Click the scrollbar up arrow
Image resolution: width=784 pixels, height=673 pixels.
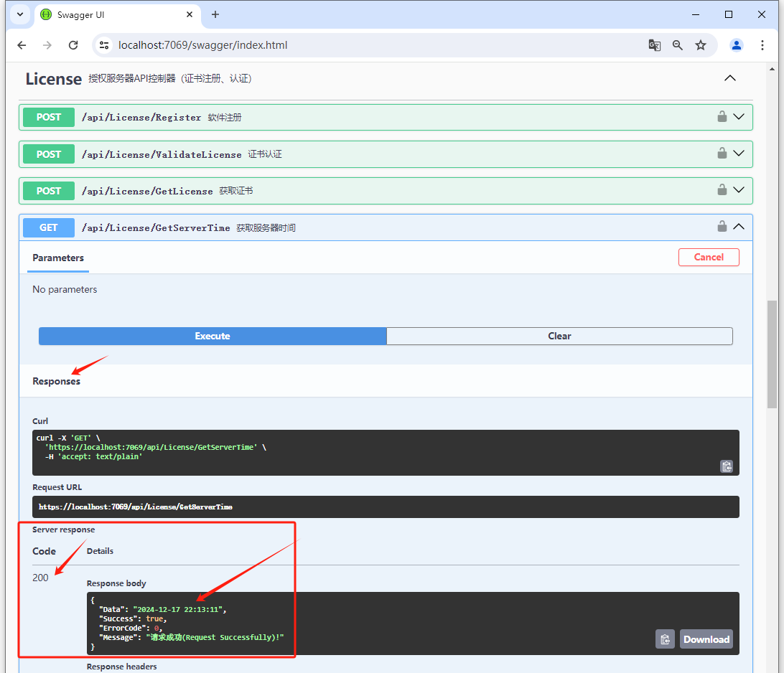pyautogui.click(x=773, y=69)
